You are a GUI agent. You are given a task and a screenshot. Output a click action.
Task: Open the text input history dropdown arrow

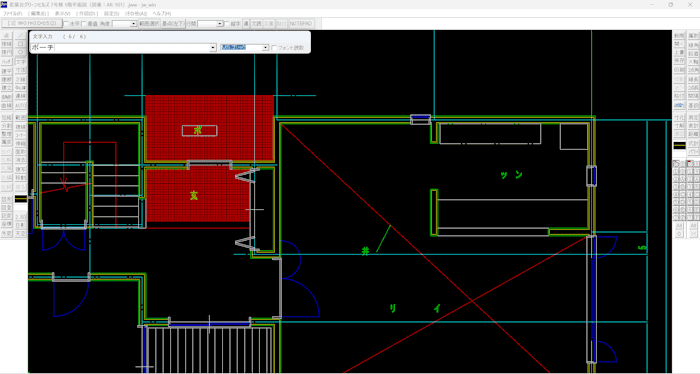pos(213,48)
